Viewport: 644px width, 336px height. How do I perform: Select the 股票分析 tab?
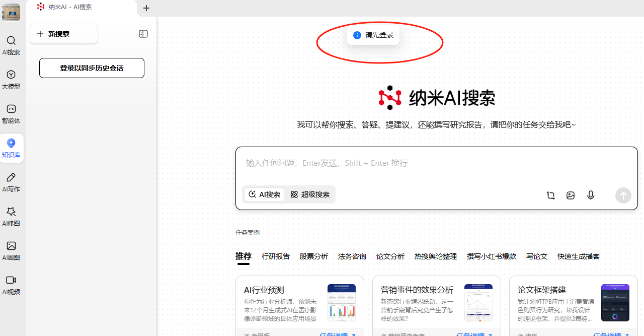(314, 256)
